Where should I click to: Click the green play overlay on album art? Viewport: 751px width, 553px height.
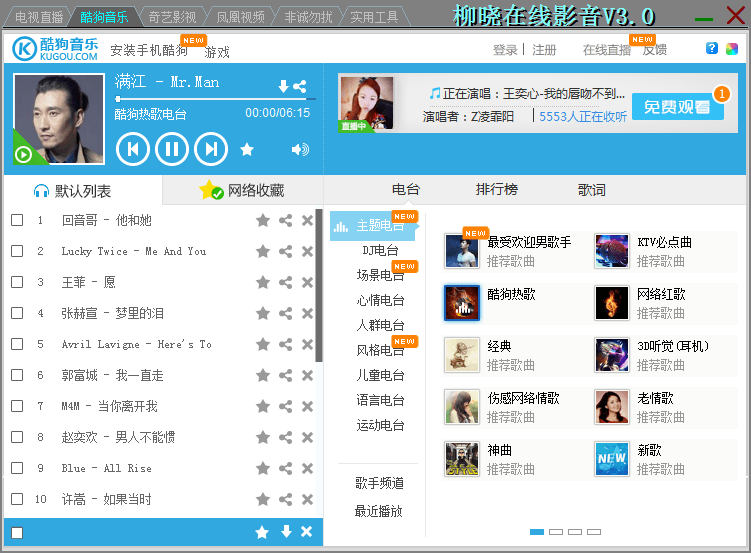(x=23, y=155)
